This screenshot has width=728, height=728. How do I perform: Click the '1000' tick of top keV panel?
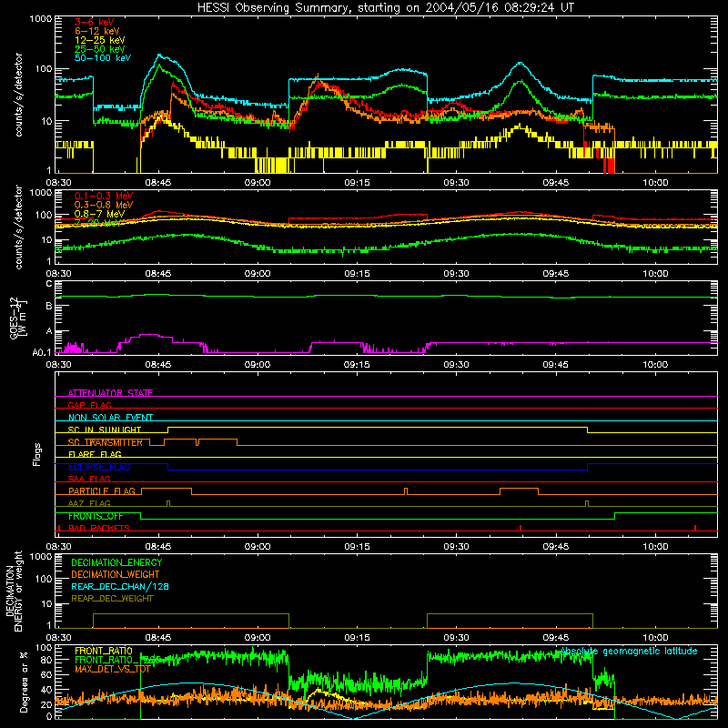pos(41,19)
